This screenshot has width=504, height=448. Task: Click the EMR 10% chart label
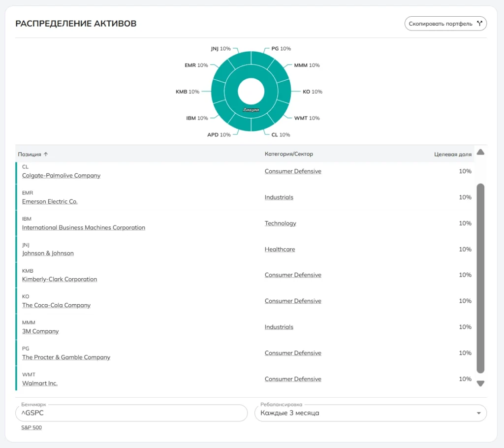tap(196, 65)
